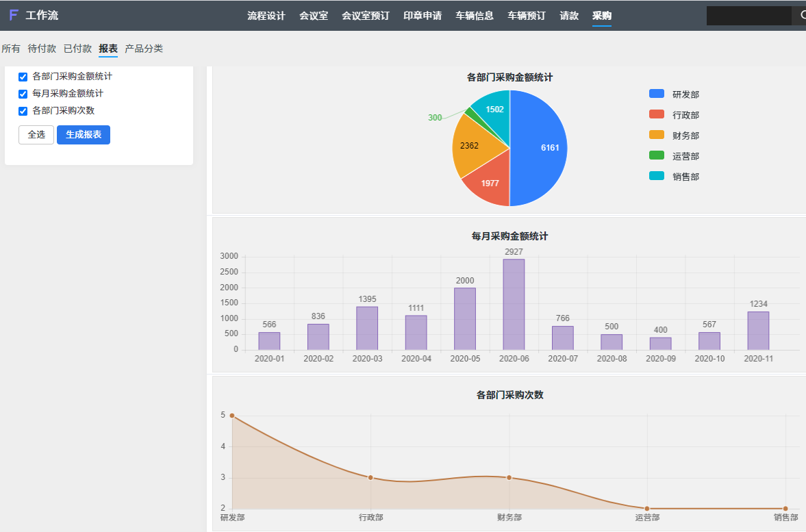Switch to the 待付款 tab
Viewport: 806px width, 532px height.
tap(42, 49)
